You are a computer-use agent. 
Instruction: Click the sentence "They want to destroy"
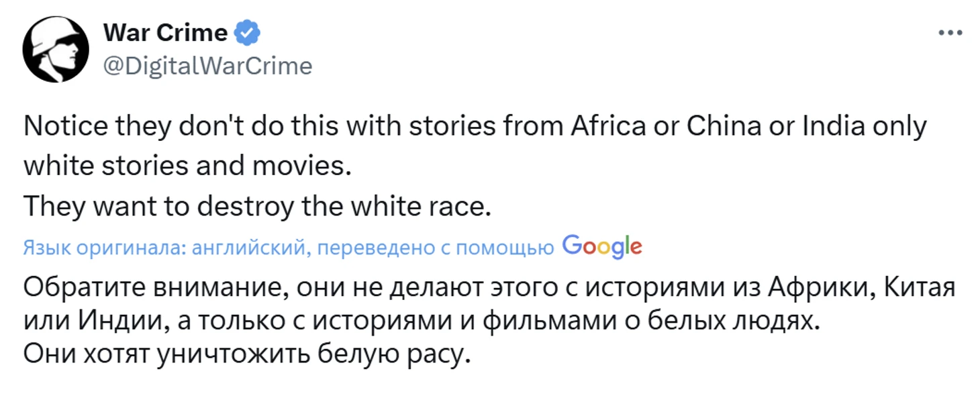tap(258, 207)
